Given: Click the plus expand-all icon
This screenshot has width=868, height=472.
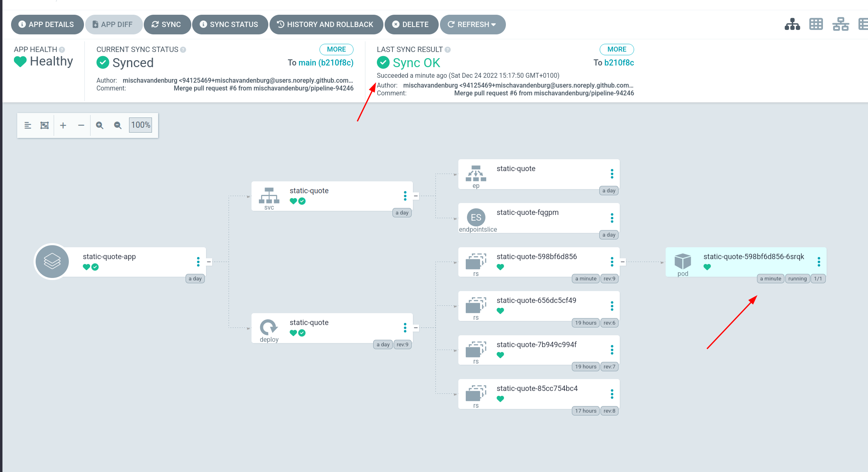Looking at the screenshot, I should click(63, 125).
